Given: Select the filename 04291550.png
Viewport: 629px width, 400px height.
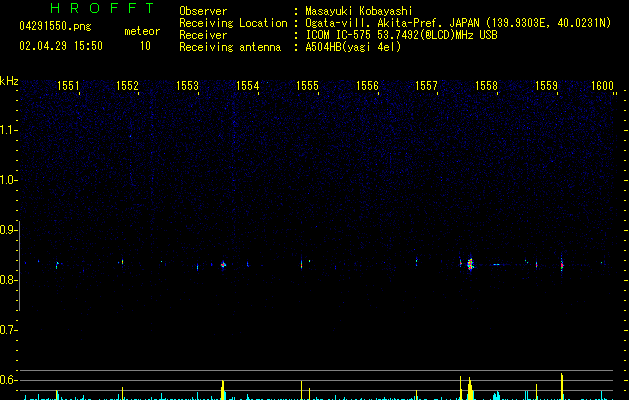Looking at the screenshot, I should 55,26.
